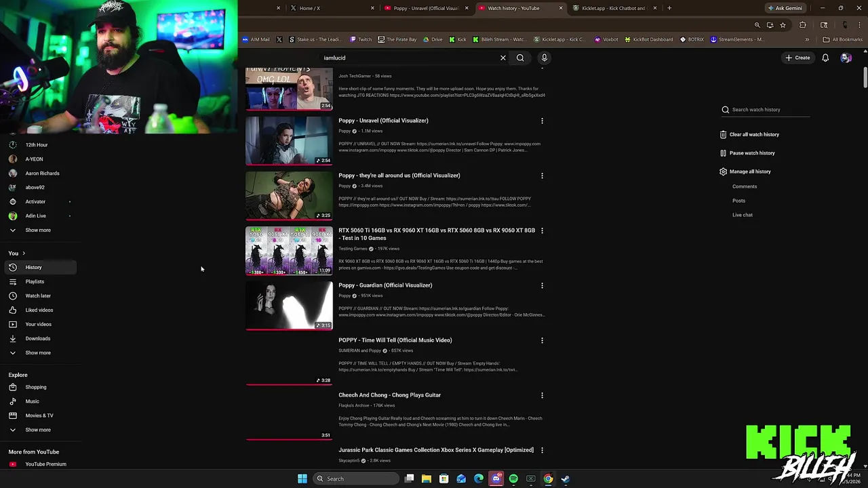The image size is (868, 488).
Task: Open Posts history link
Action: (738, 201)
